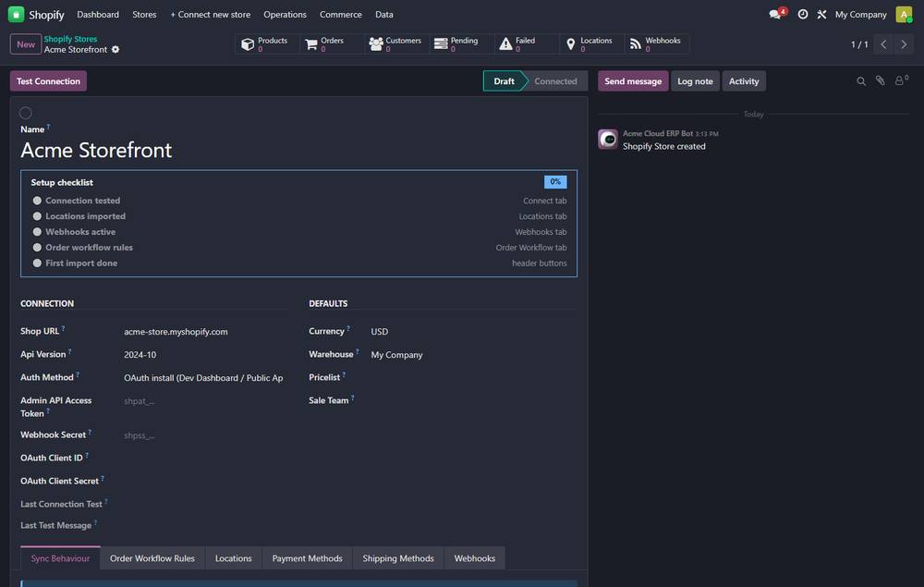
Task: Open the Currency dropdown showing USD
Action: click(472, 331)
